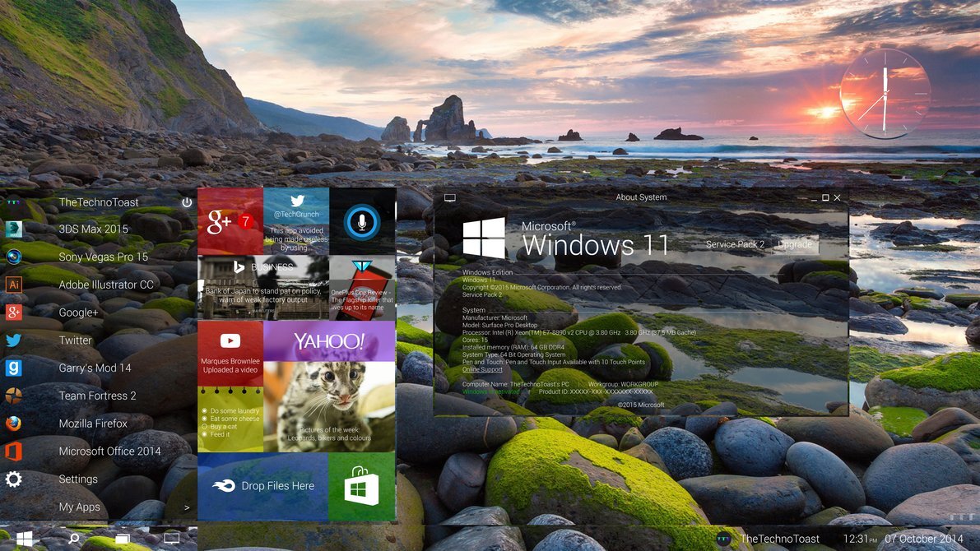Click 'Model: Surface Pro Desktop' line
This screenshot has height=551, width=980.
point(499,325)
